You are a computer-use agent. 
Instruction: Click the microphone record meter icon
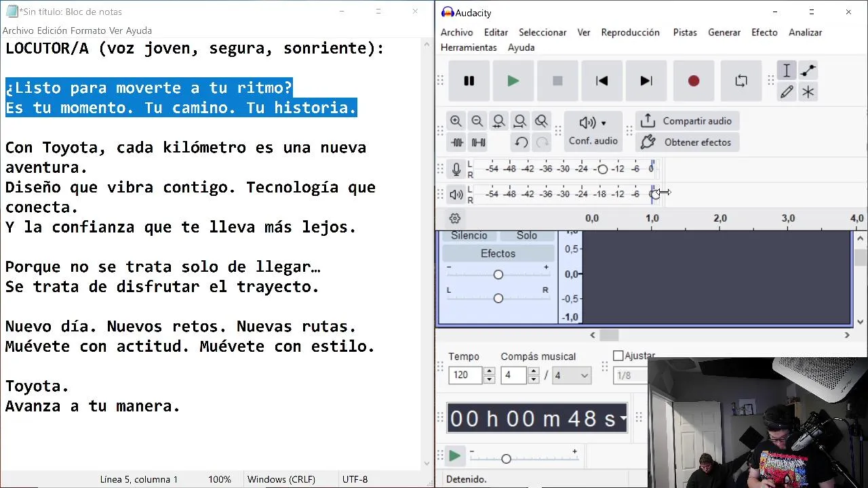point(456,169)
